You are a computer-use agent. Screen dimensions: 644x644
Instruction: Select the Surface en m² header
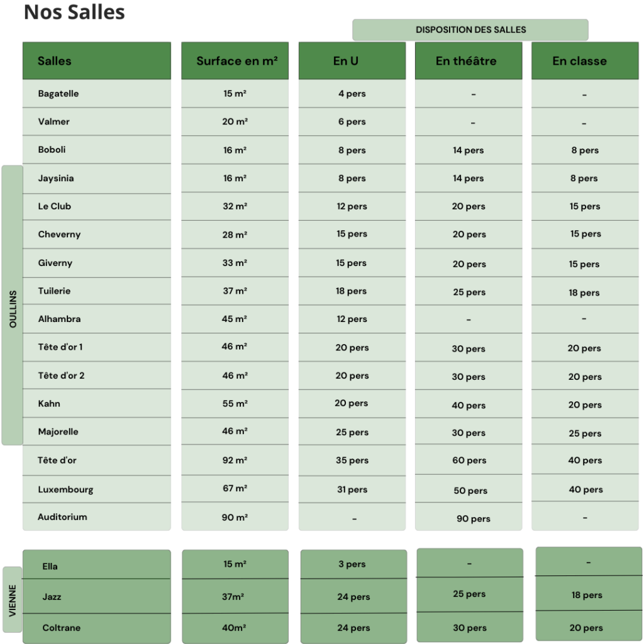pos(235,61)
